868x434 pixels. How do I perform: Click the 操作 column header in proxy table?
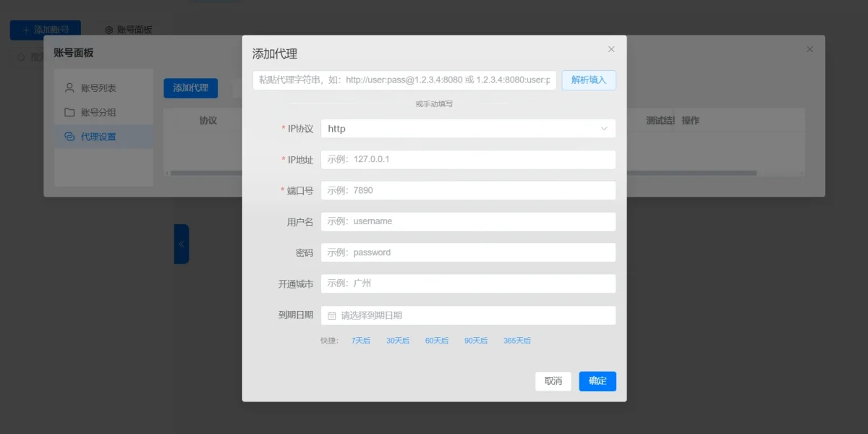690,120
